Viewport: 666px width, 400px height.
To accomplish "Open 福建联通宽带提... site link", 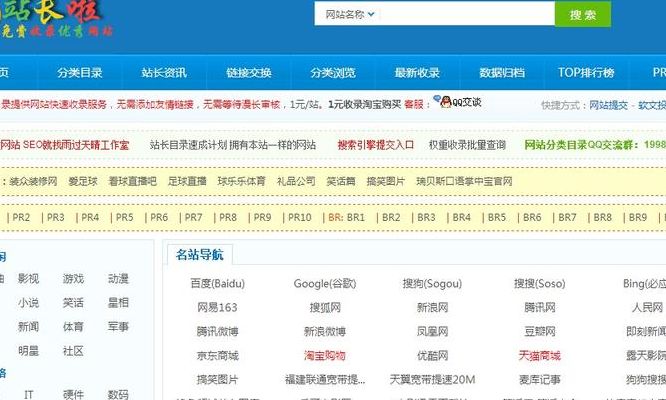I will click(325, 379).
